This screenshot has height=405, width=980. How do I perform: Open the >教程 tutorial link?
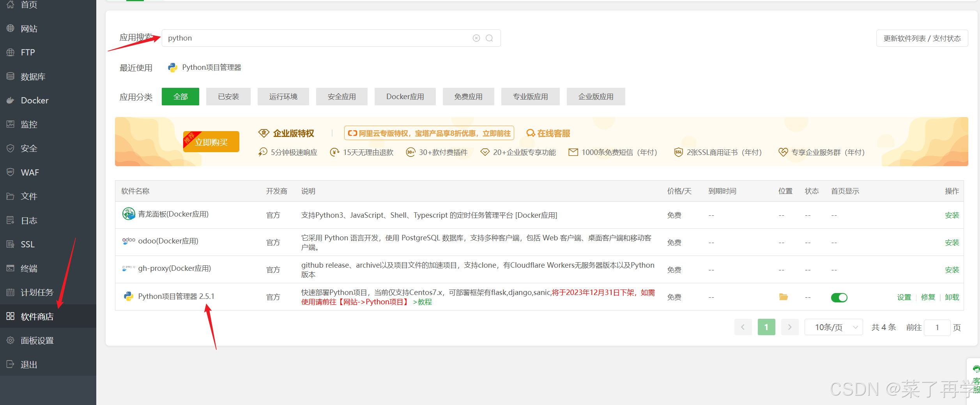pos(423,302)
